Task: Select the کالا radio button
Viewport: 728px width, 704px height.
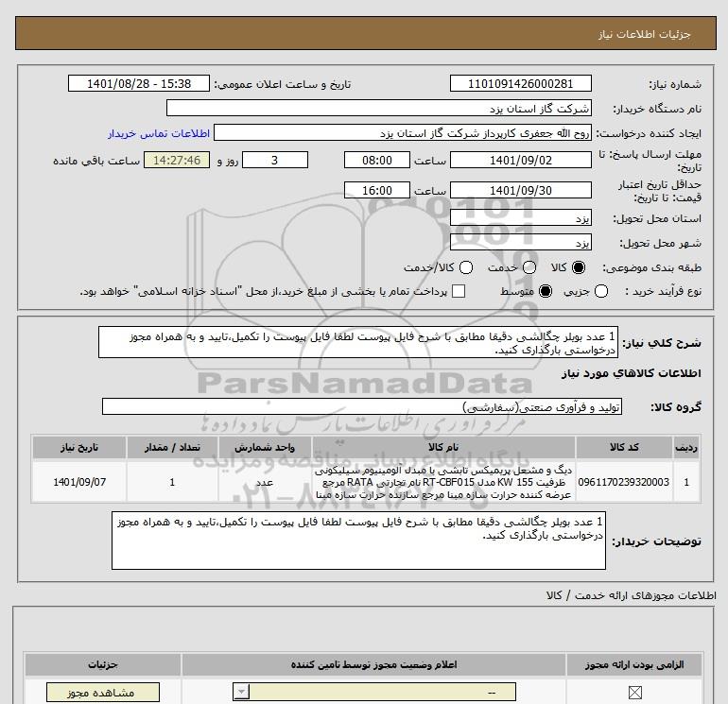Action: [x=579, y=267]
